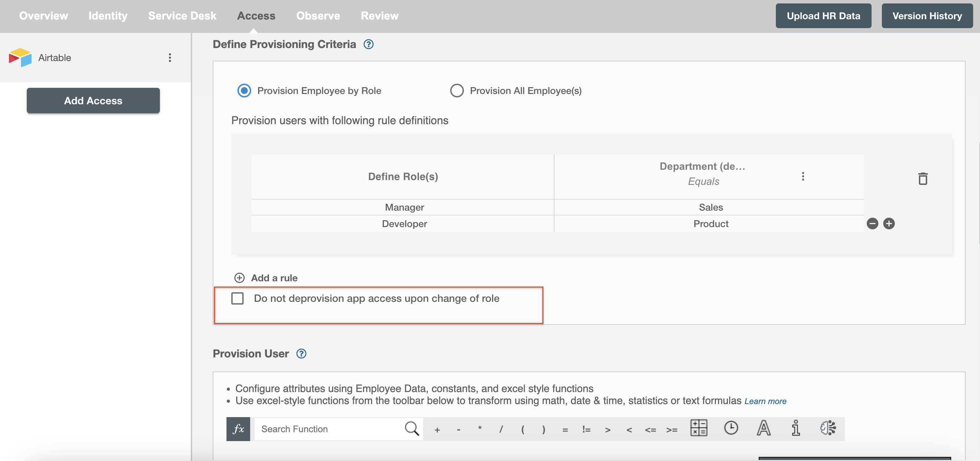The height and width of the screenshot is (461, 980).
Task: Select Provision All Employee(s) radio
Action: click(456, 91)
